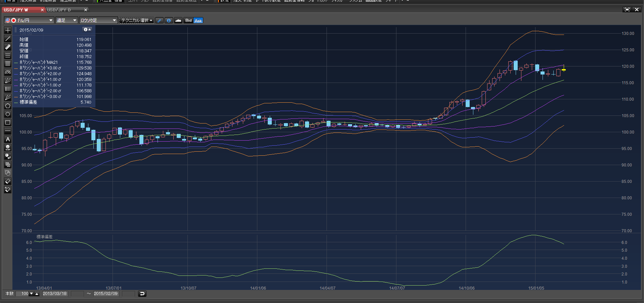
Task: Click the end date 2015/02/09 field
Action: point(106,294)
